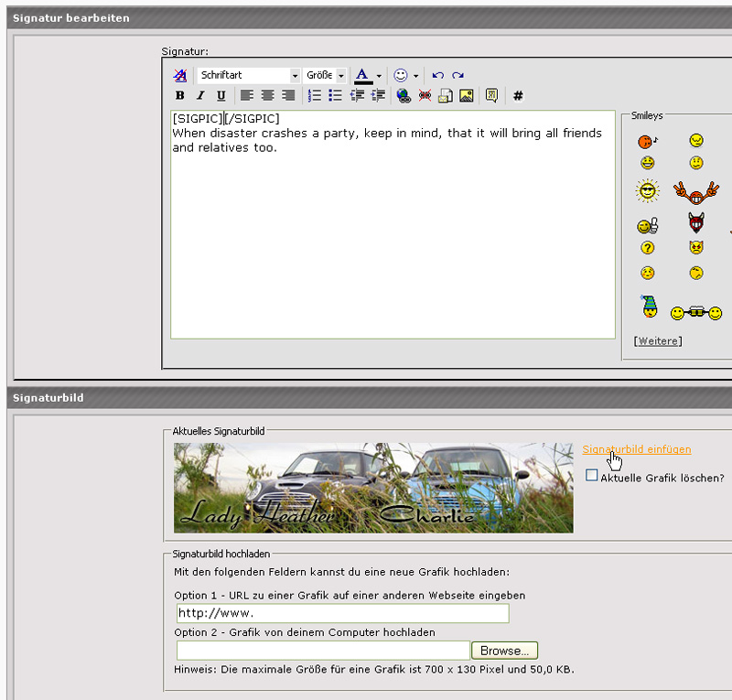Image resolution: width=732 pixels, height=700 pixels.
Task: Insert an image using the picture icon
Action: [467, 95]
